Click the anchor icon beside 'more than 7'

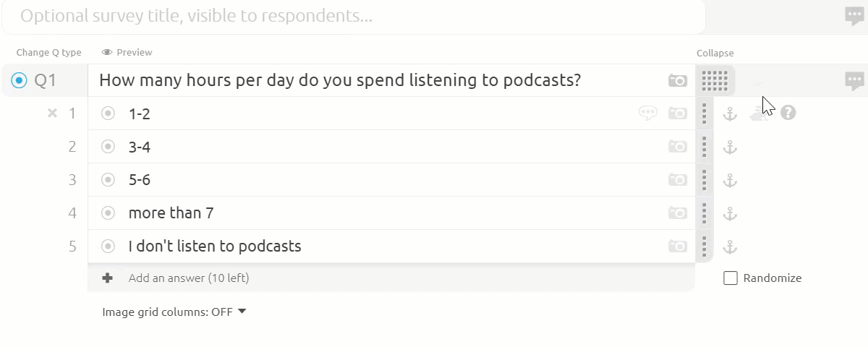click(731, 213)
